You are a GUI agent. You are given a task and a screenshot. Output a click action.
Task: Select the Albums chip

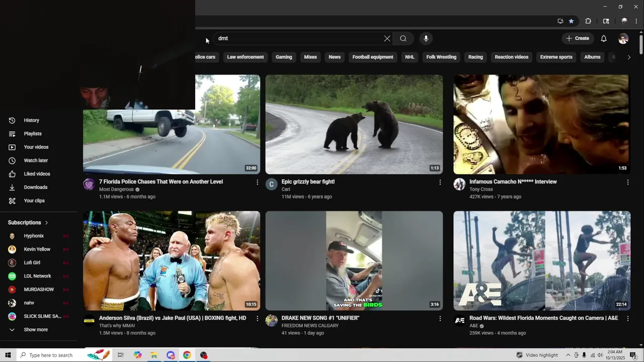[x=592, y=57]
